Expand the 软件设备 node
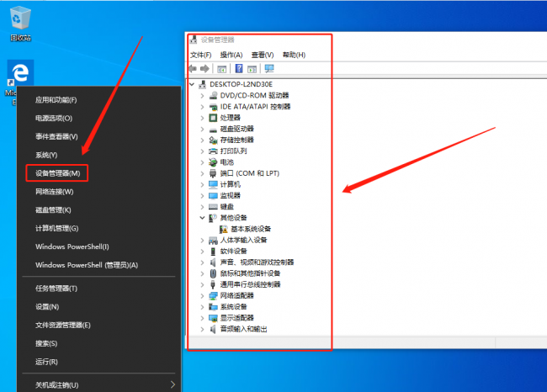This screenshot has height=392, width=547. point(202,252)
